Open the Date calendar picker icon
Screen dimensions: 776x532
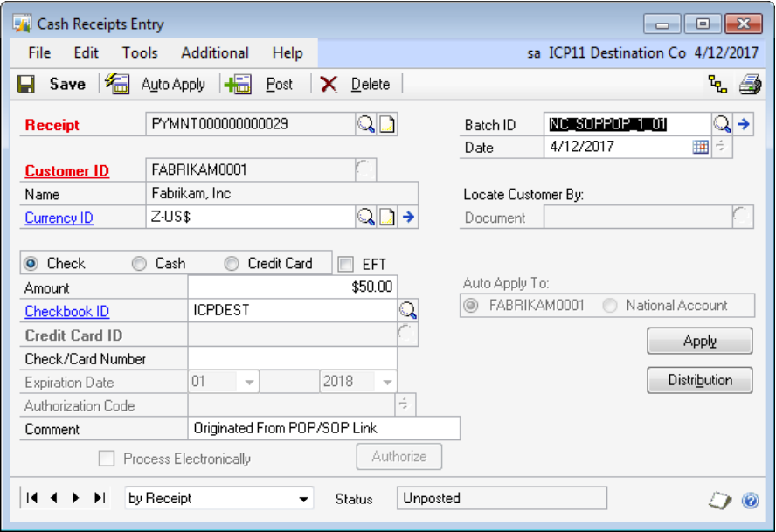(x=700, y=148)
